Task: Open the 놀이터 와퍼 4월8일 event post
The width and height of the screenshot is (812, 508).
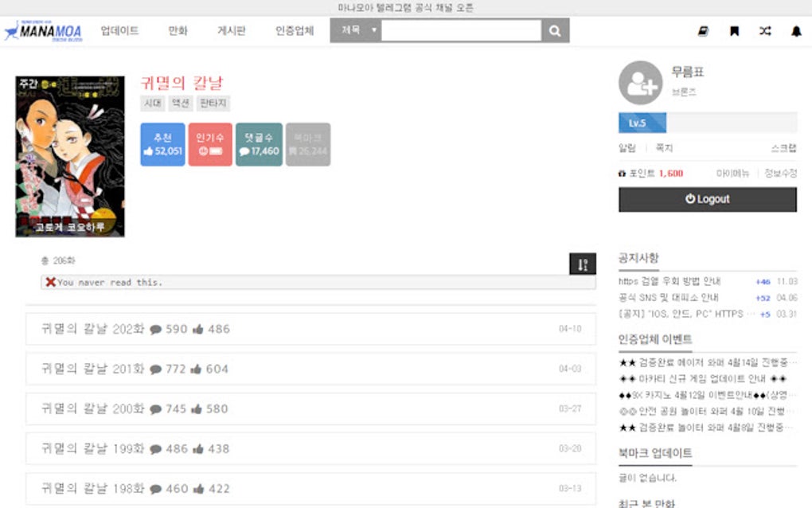Action: [x=708, y=428]
